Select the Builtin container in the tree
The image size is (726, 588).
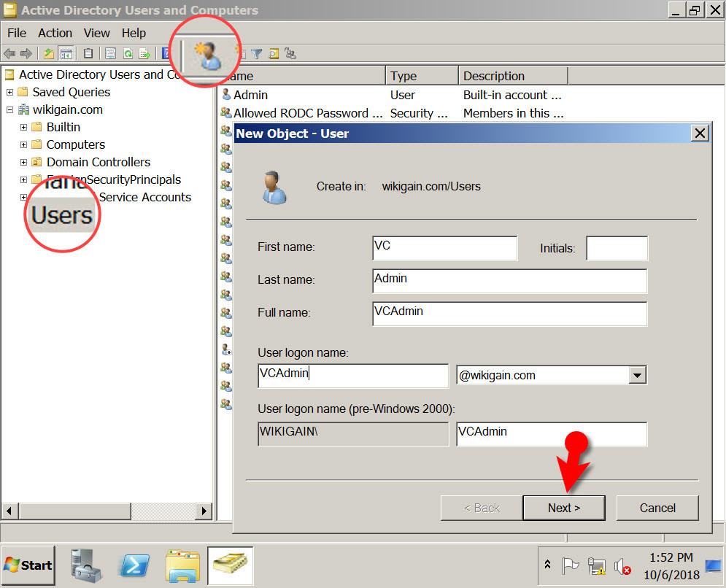(63, 128)
